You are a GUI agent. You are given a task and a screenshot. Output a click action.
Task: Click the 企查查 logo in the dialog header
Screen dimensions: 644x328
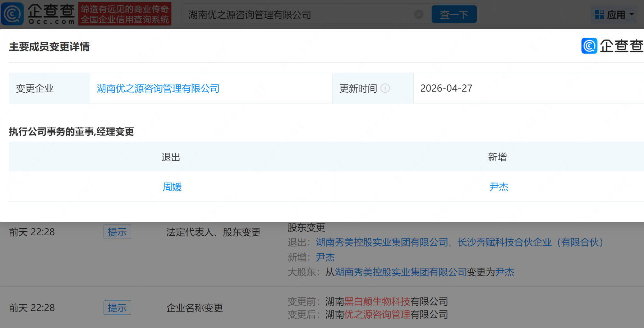[x=612, y=46]
